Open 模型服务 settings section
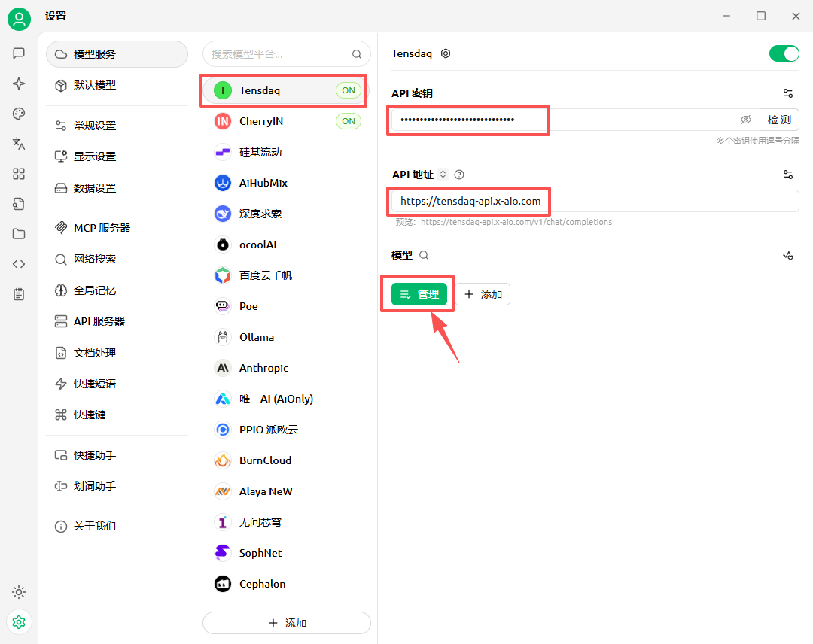The width and height of the screenshot is (813, 644). [117, 54]
